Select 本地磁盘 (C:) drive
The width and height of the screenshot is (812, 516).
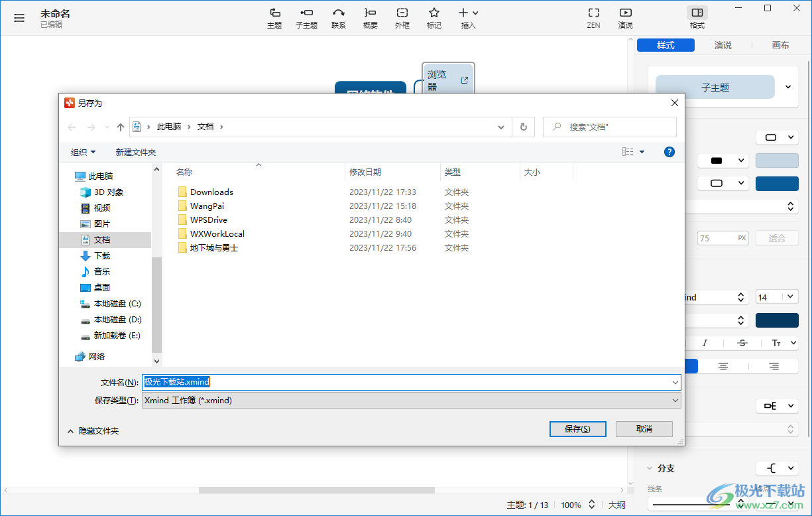click(x=110, y=303)
